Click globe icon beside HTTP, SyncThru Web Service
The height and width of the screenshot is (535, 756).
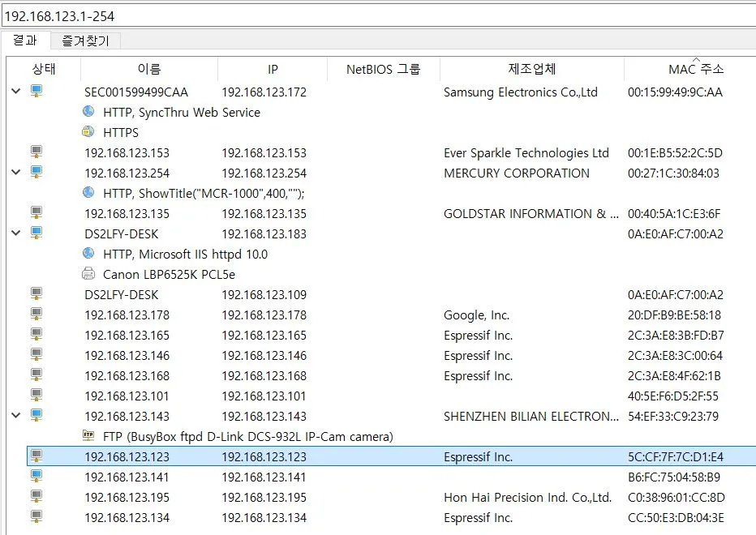[88, 111]
